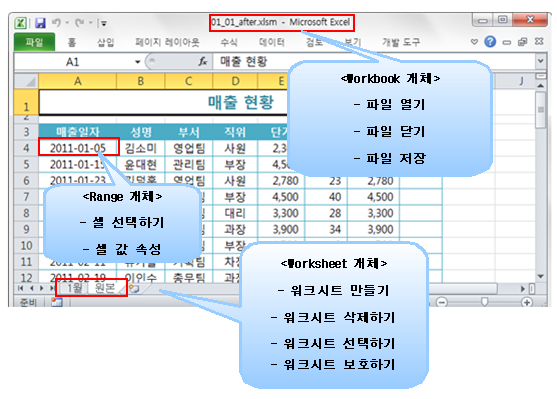Click the workbook minimize icon beside Help
The height and width of the screenshot is (399, 557).
point(507,43)
